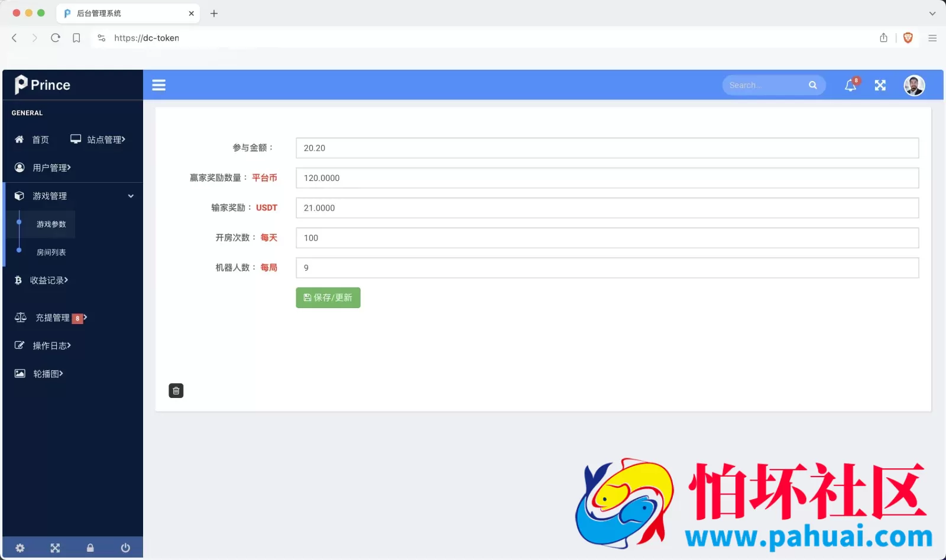This screenshot has height=560, width=946.
Task: Click the share icon in browser toolbar
Action: click(x=883, y=38)
